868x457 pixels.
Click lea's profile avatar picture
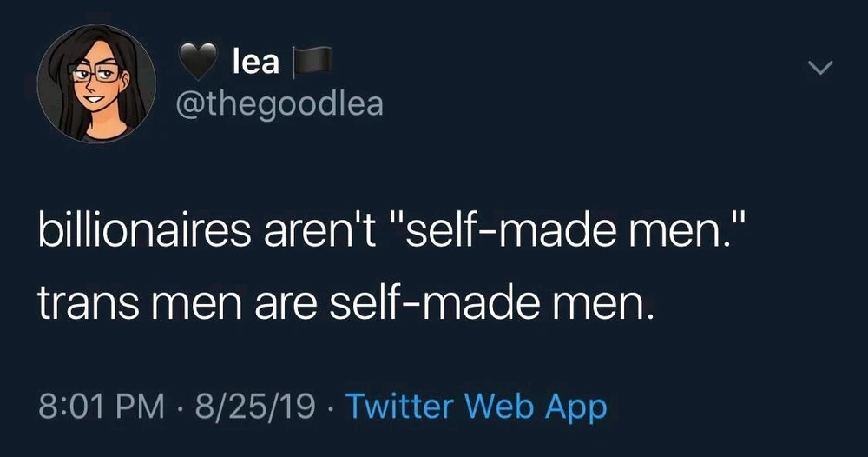point(96,84)
